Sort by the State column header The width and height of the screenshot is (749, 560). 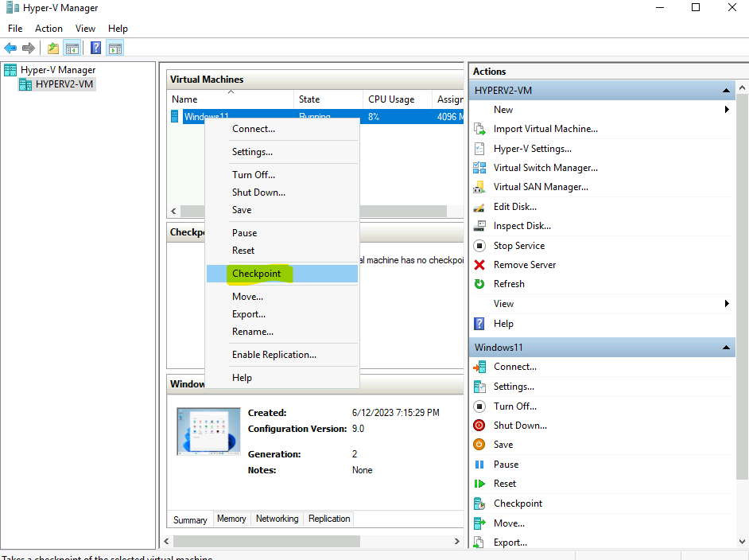[x=328, y=99]
